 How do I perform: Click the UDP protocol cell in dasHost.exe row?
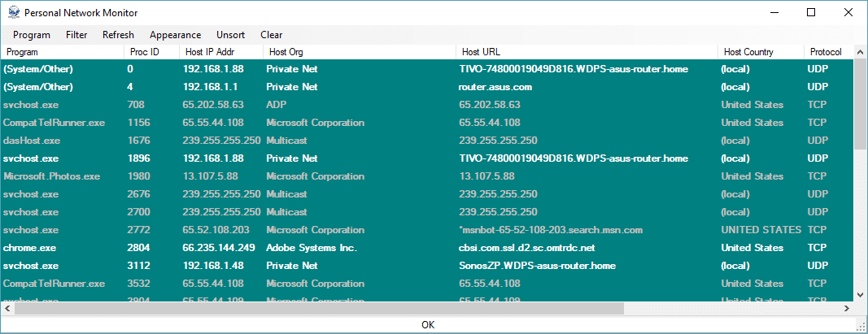[818, 141]
